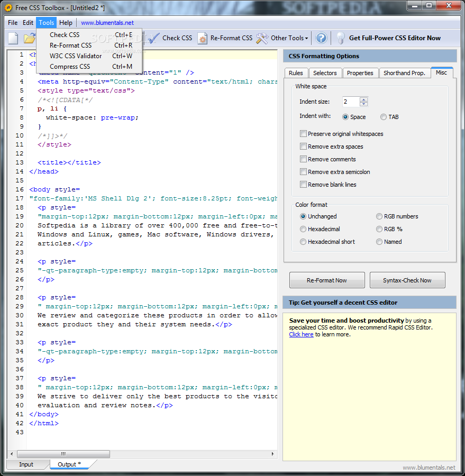
Task: Expand the Other Tools dropdown arrow
Action: click(x=306, y=39)
